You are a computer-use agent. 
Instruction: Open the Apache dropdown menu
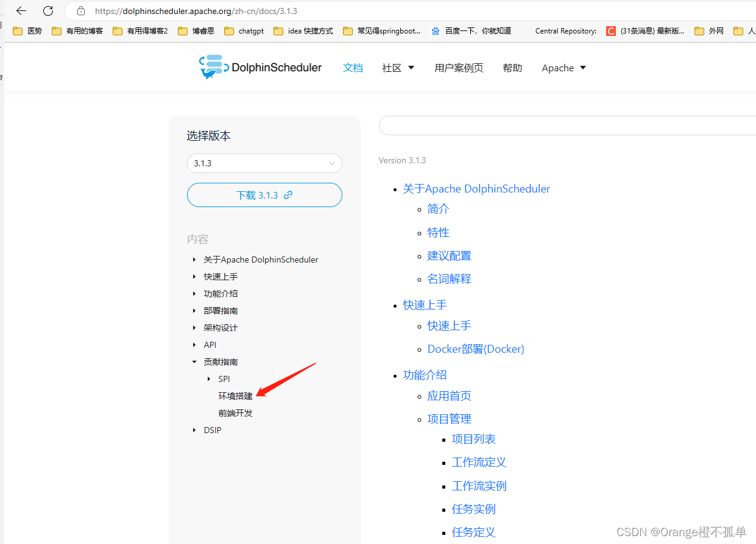click(x=563, y=68)
